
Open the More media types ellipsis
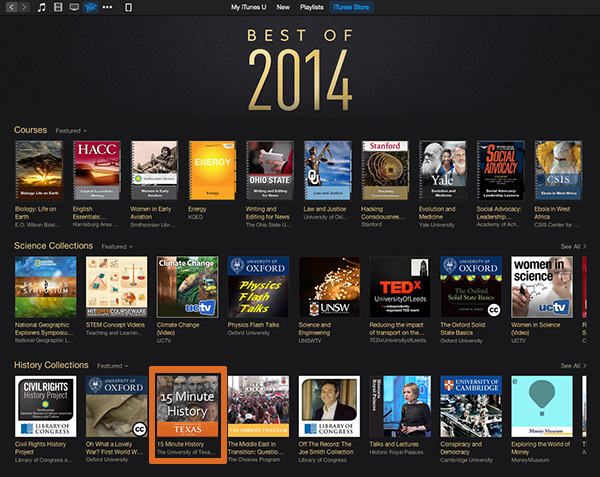(x=108, y=7)
